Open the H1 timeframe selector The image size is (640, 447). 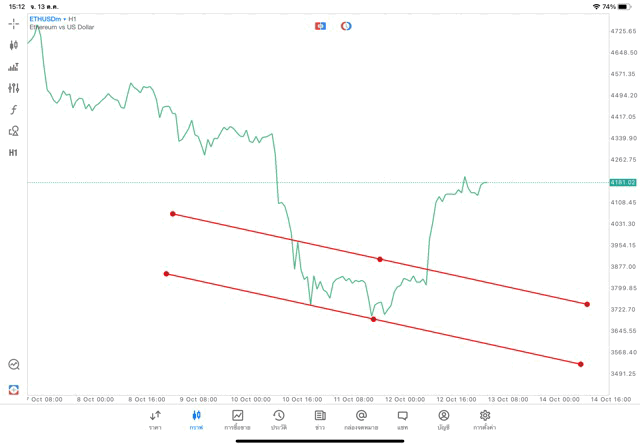[13, 153]
